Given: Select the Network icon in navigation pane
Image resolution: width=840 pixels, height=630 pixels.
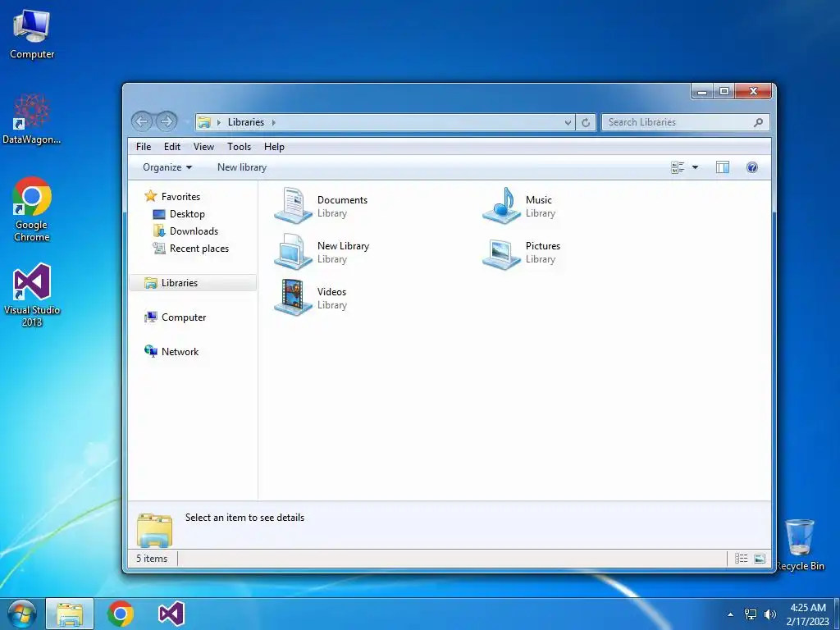Looking at the screenshot, I should tap(151, 351).
